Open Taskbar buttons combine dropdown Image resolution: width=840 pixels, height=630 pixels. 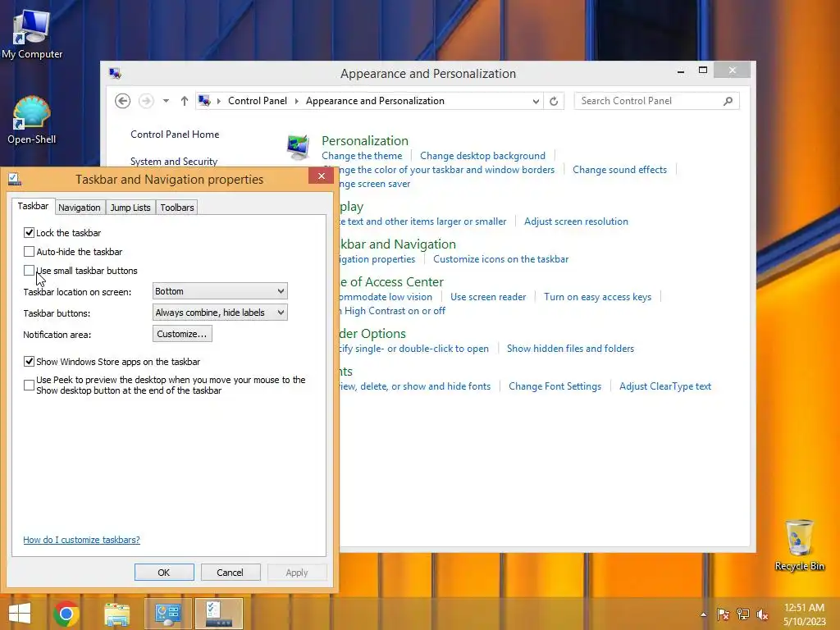pyautogui.click(x=220, y=313)
